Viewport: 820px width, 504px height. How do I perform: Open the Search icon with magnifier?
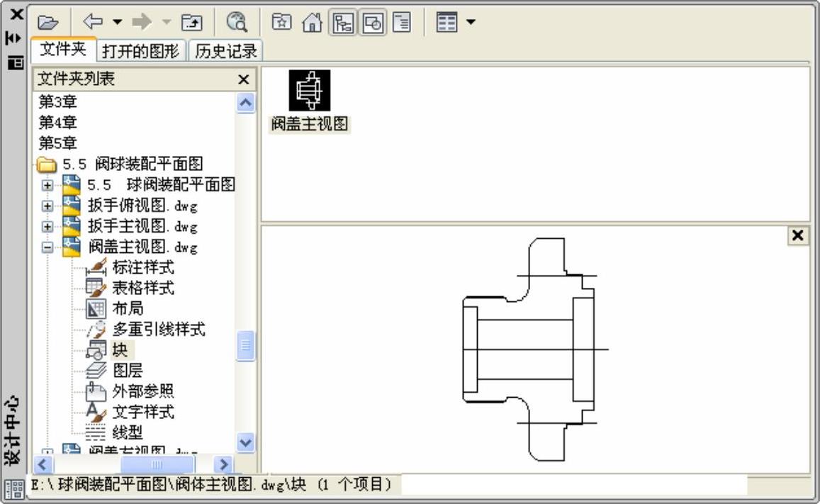tap(237, 23)
